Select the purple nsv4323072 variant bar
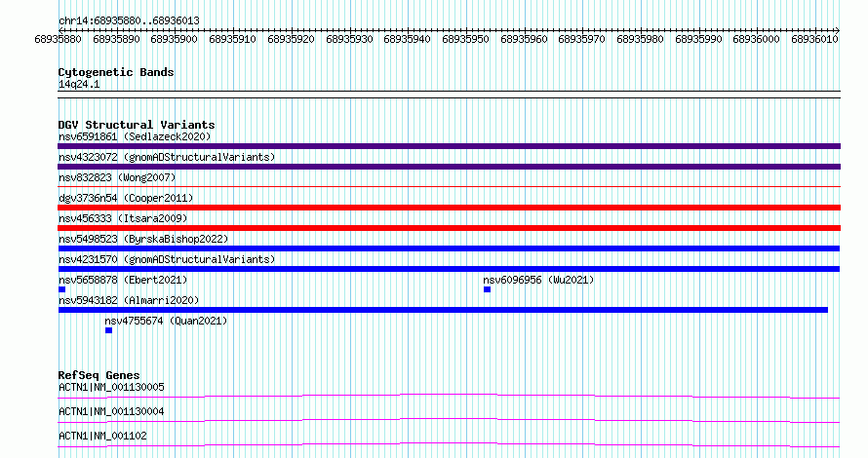The height and width of the screenshot is (458, 868). point(449,167)
